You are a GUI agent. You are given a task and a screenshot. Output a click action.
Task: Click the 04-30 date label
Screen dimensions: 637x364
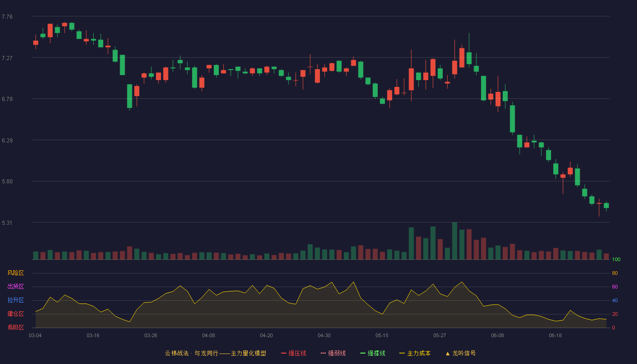pyautogui.click(x=324, y=335)
